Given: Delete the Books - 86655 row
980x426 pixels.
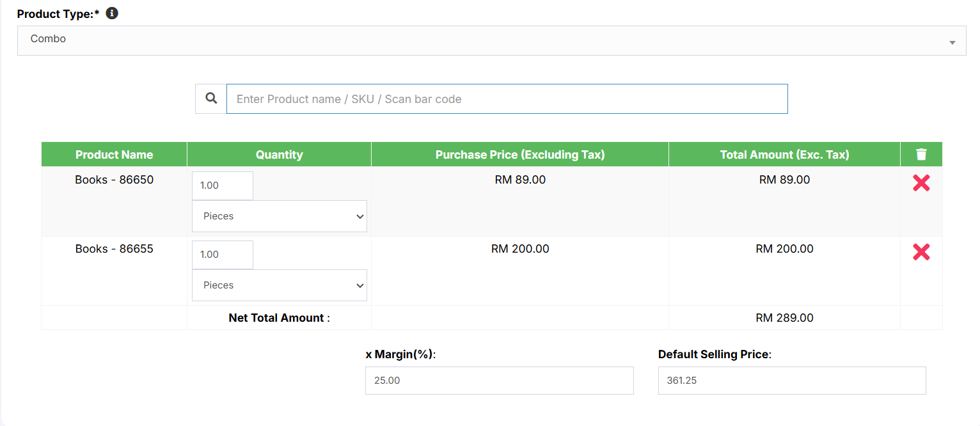Looking at the screenshot, I should (x=921, y=253).
